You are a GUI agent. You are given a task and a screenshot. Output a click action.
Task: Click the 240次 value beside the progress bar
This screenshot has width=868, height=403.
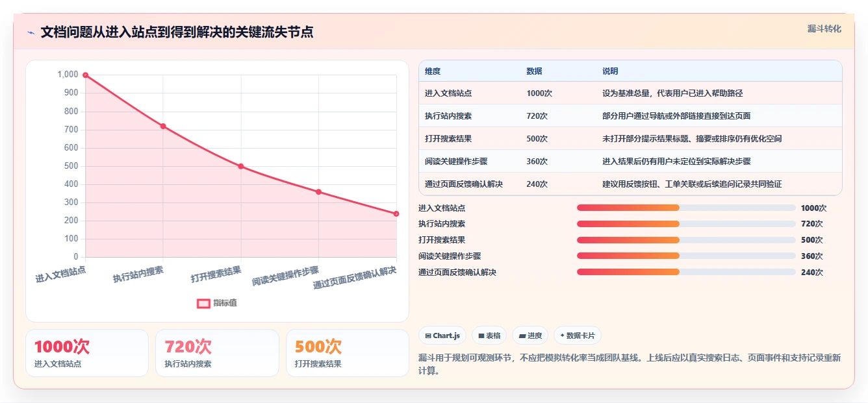click(x=812, y=273)
